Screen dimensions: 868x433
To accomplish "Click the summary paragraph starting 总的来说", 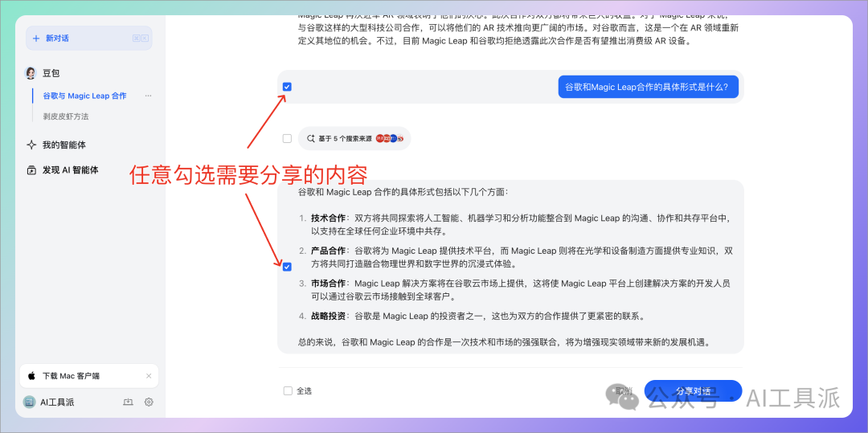I will tap(504, 342).
